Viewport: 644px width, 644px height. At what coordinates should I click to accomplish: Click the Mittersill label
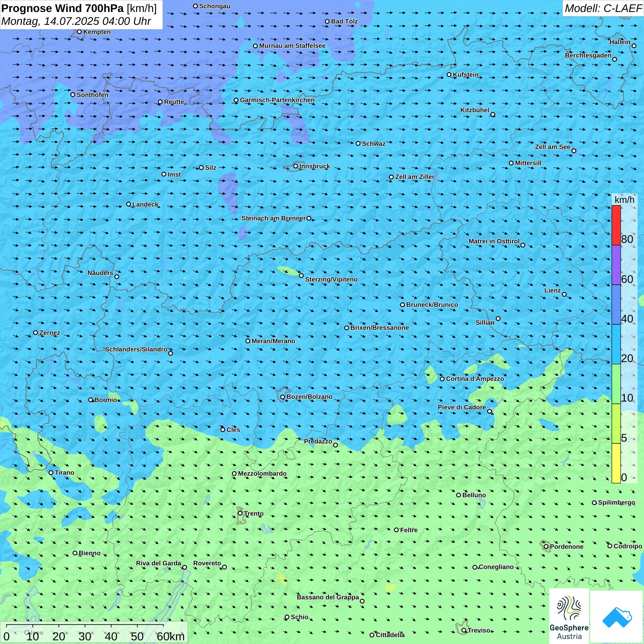[528, 163]
